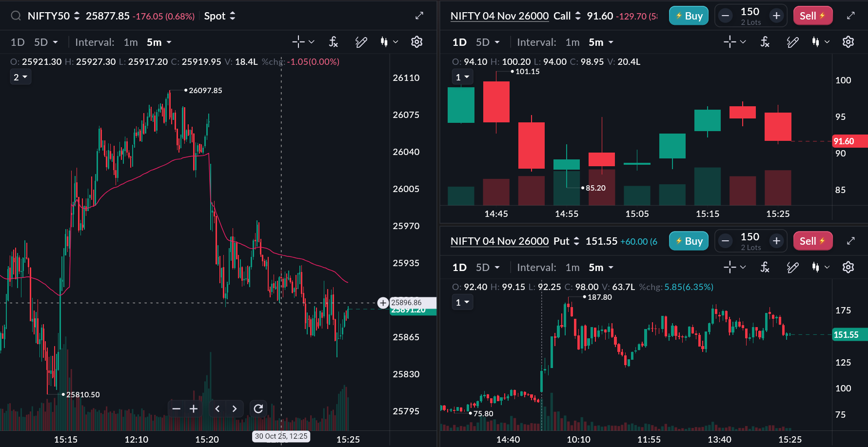The width and height of the screenshot is (868, 447).
Task: Open indicators (fx) in NIFTY50 chart
Action: click(x=334, y=42)
